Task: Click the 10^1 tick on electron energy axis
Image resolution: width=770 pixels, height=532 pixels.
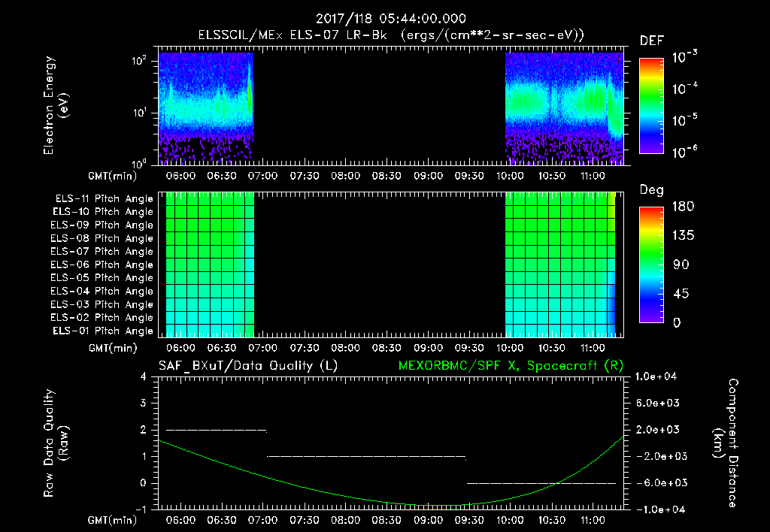Action: tap(139, 113)
